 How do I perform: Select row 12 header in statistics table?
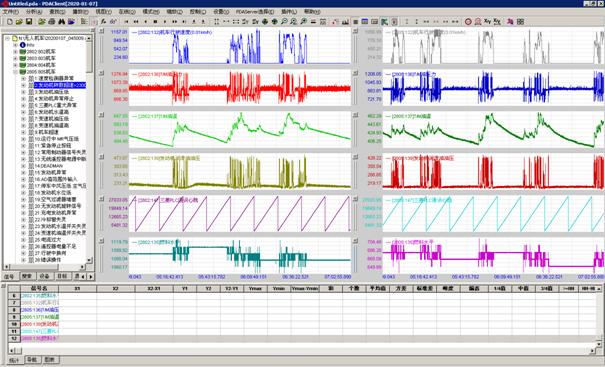coord(14,338)
